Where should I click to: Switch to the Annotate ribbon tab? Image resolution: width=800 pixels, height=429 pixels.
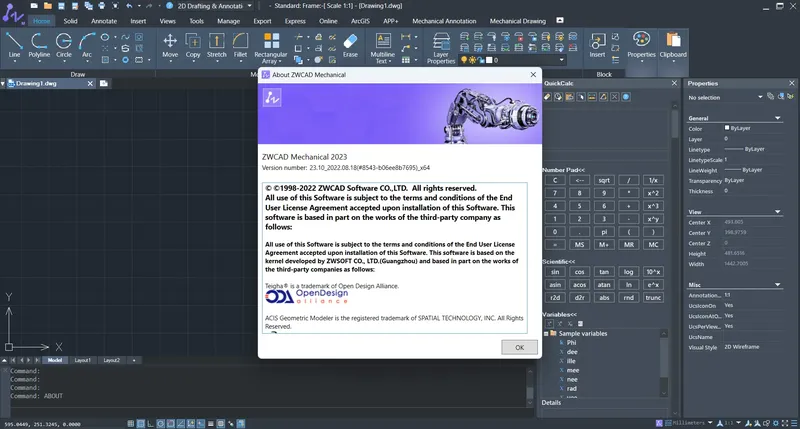click(104, 21)
